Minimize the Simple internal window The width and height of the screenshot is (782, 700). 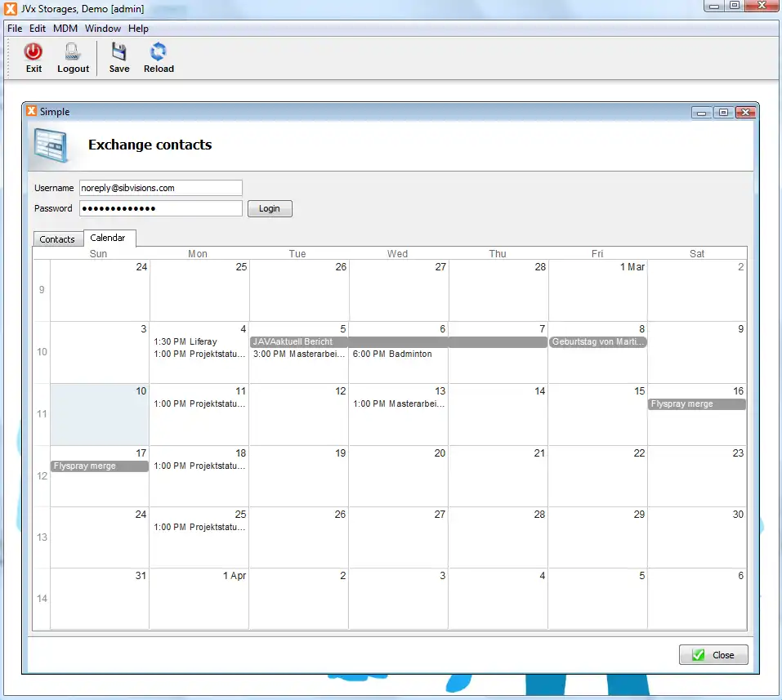701,113
